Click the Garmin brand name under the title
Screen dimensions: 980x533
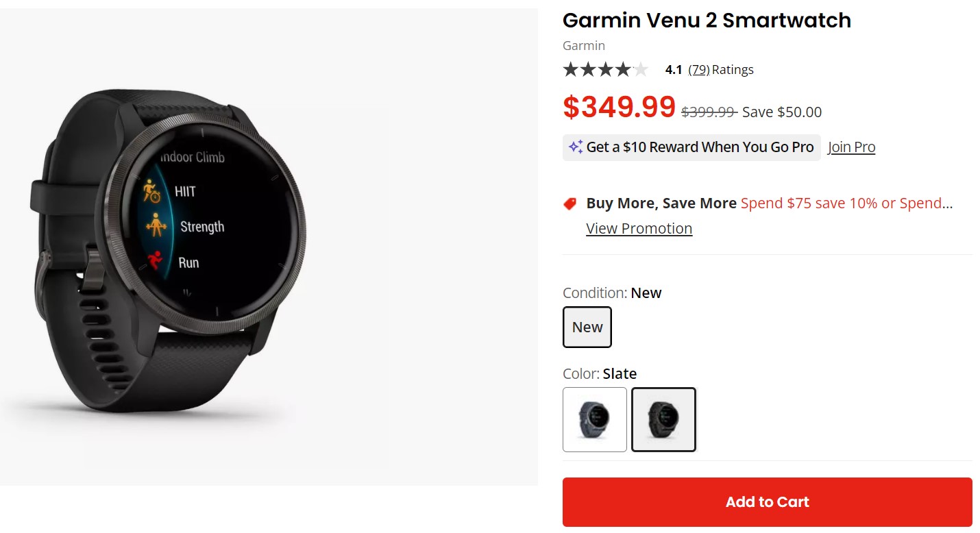(583, 45)
